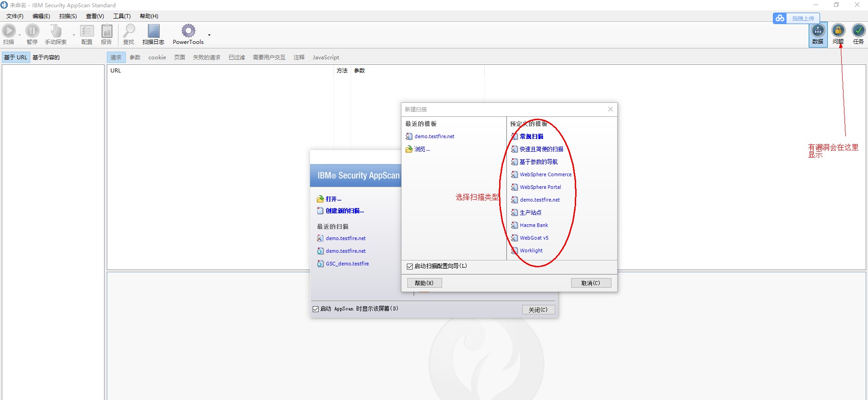This screenshot has width=868, height=400.
Task: Switch to 问题 issues view icon
Action: pos(838,34)
